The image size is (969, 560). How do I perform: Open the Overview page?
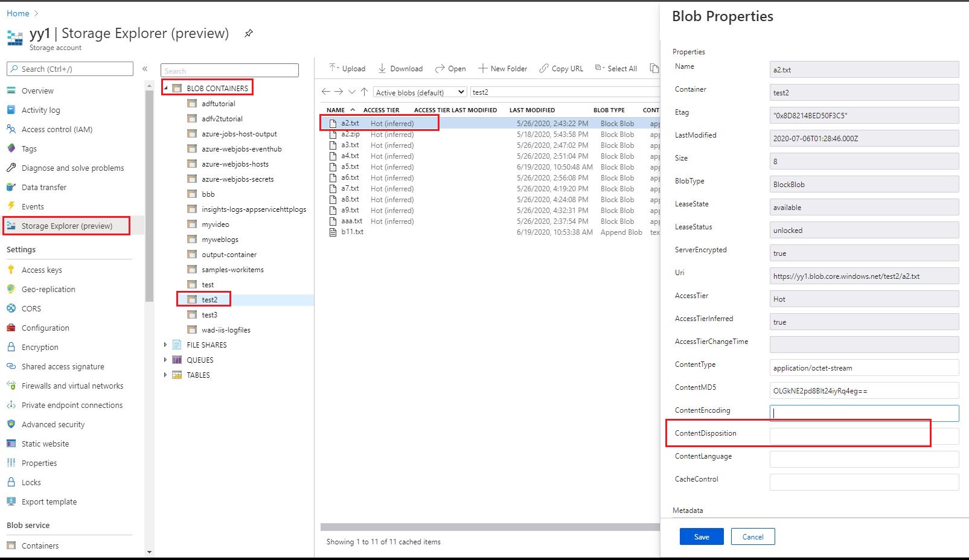click(x=38, y=91)
